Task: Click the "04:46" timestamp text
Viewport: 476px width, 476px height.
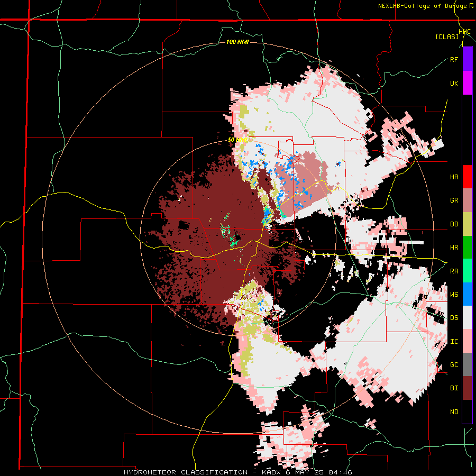Action: click(x=342, y=472)
